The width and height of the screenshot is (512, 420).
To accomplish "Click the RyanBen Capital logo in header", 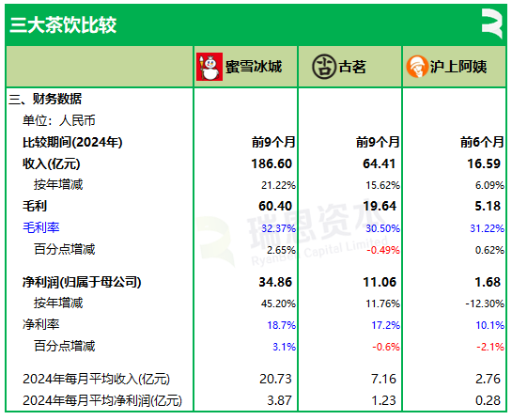I will (x=491, y=23).
